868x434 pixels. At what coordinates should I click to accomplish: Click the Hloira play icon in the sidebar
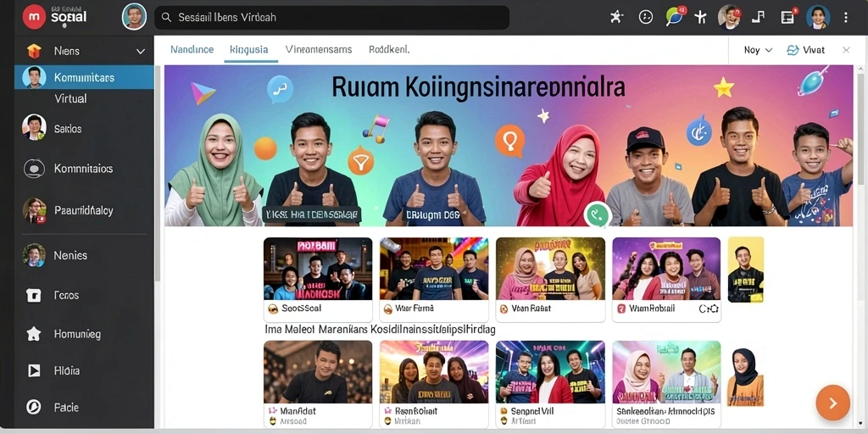[34, 370]
